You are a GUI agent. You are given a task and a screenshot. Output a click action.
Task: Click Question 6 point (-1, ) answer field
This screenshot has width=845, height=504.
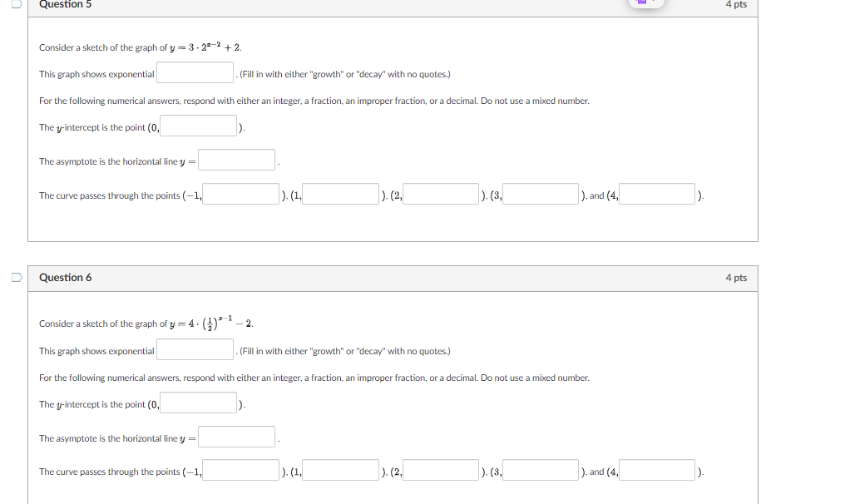(241, 469)
